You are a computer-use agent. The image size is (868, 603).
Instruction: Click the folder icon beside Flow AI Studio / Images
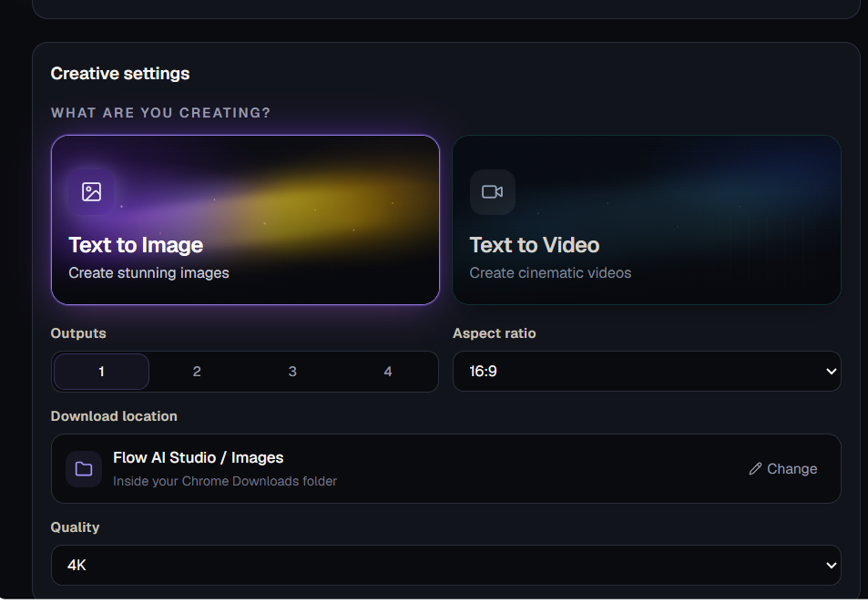coord(84,469)
